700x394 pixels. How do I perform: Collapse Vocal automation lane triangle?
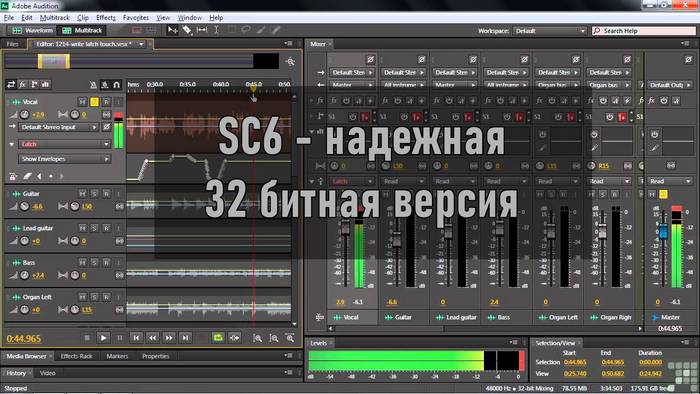click(x=12, y=144)
